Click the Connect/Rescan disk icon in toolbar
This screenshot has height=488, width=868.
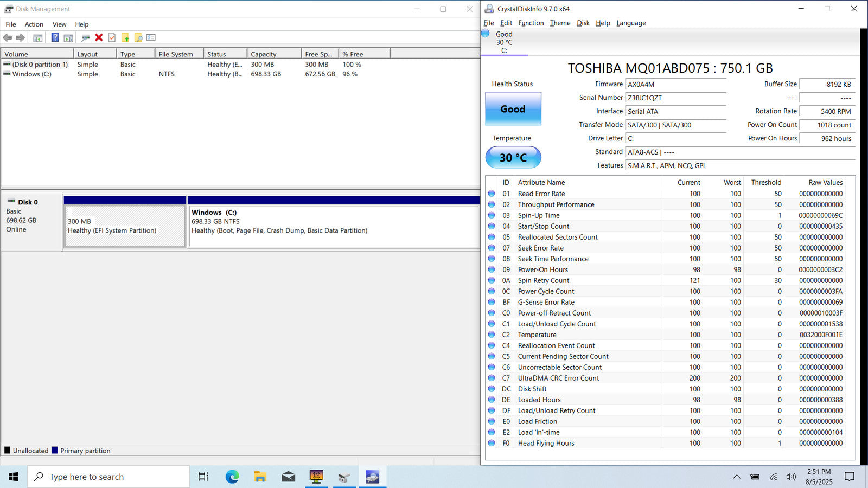click(85, 38)
